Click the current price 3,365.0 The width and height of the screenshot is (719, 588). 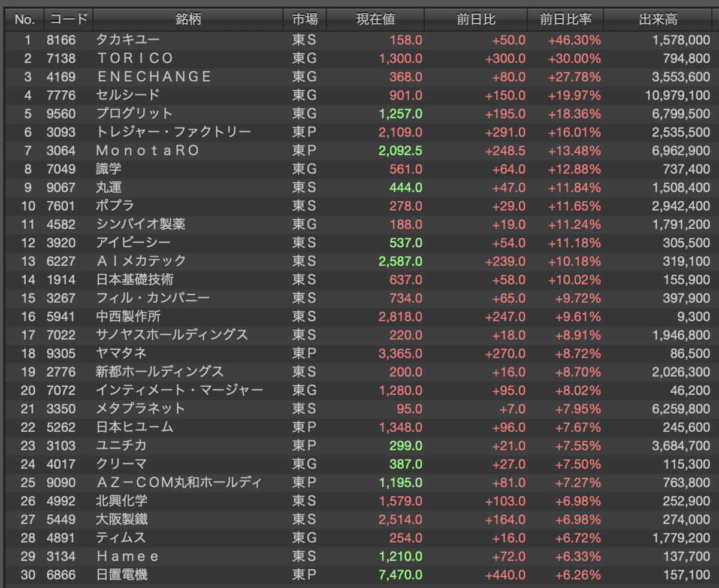tap(400, 354)
